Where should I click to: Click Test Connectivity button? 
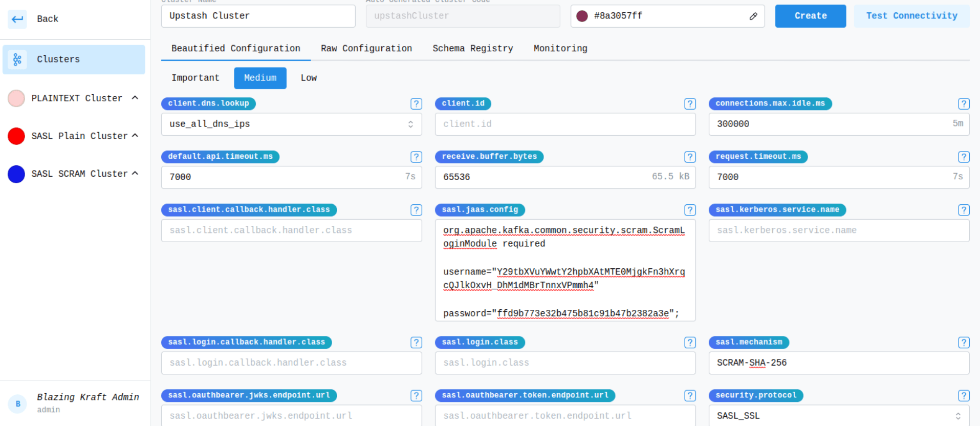(x=912, y=16)
